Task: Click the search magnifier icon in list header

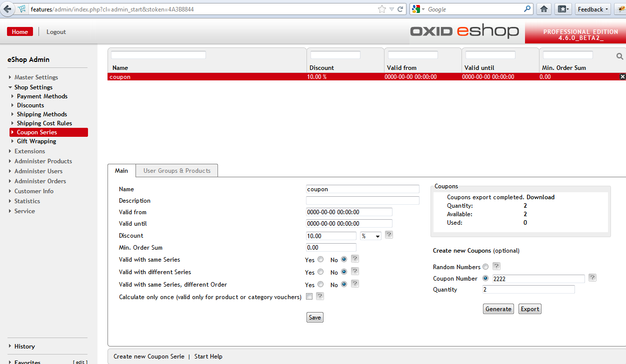Action: click(619, 57)
